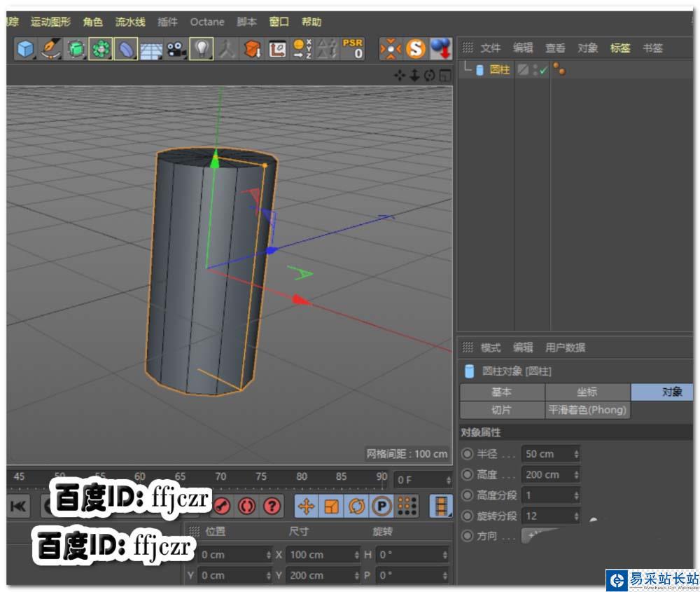Toggle the 高度分段 keyframe circle
The width and height of the screenshot is (700, 592).
[x=467, y=495]
